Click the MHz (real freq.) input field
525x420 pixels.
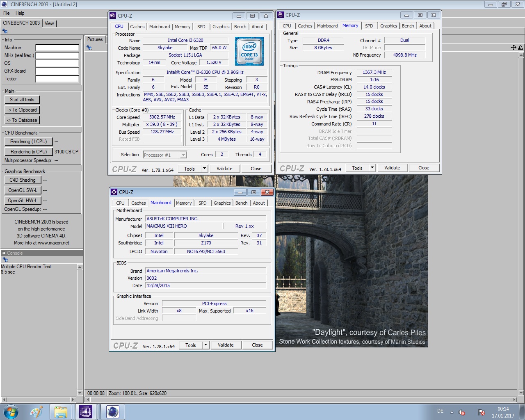tap(57, 55)
